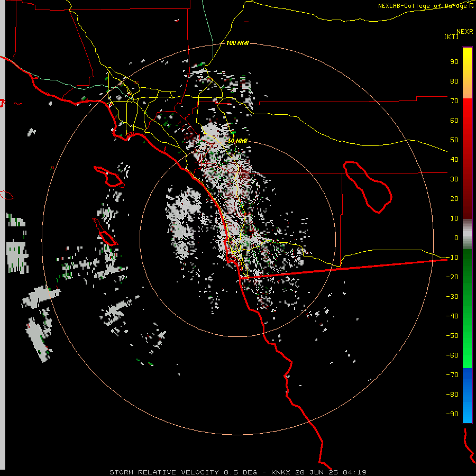Click the 100 NMI range ring label
This screenshot has width=476, height=476.
click(x=237, y=43)
